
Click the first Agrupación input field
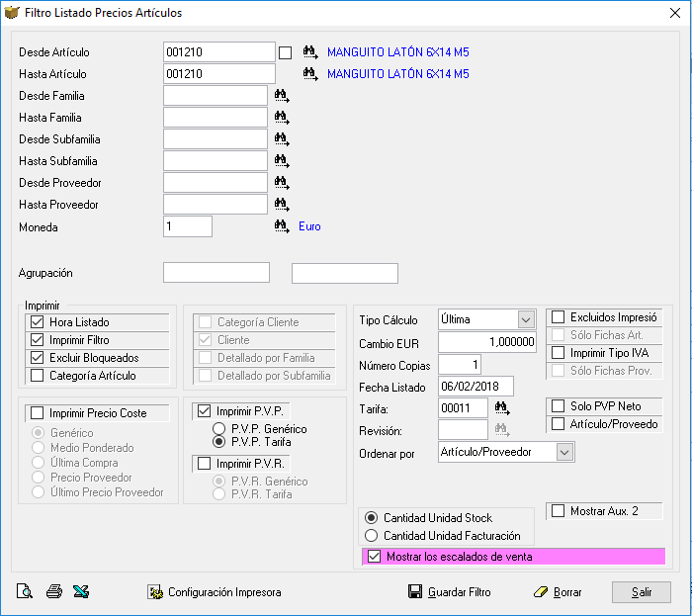click(216, 273)
